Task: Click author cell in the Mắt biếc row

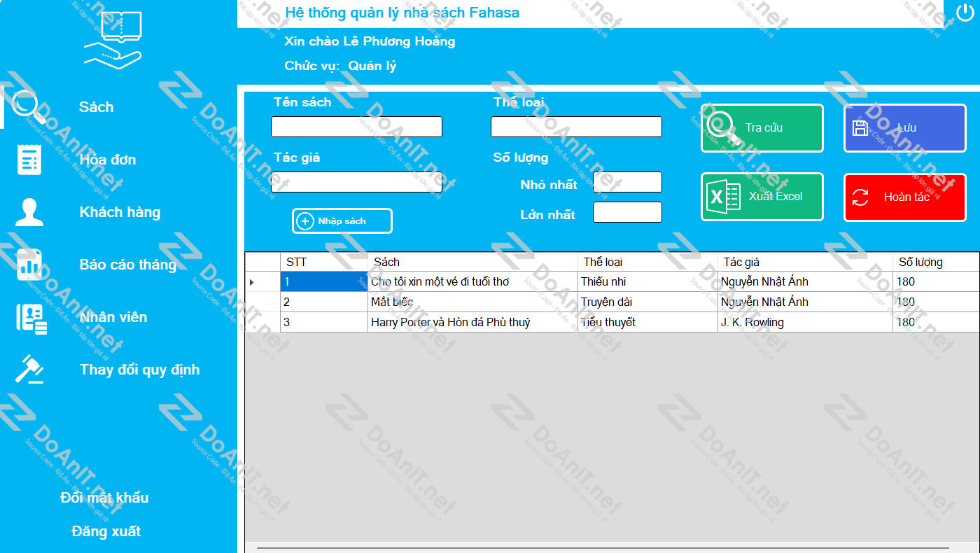Action: point(805,302)
